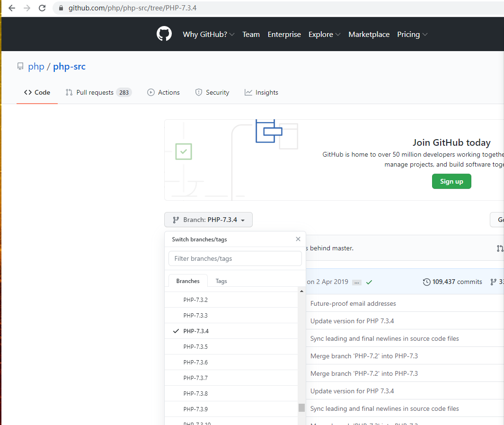Click the Pull requests icon
The width and height of the screenshot is (504, 425).
point(68,92)
